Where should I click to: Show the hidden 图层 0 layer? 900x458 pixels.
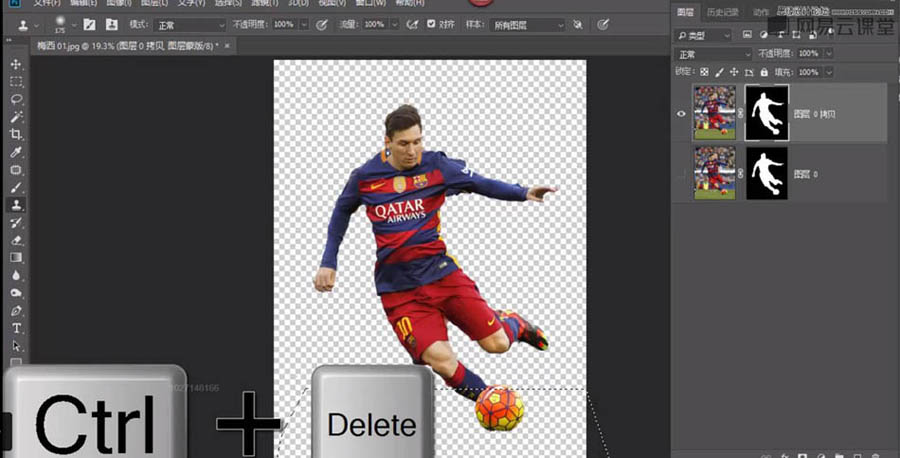(x=682, y=174)
